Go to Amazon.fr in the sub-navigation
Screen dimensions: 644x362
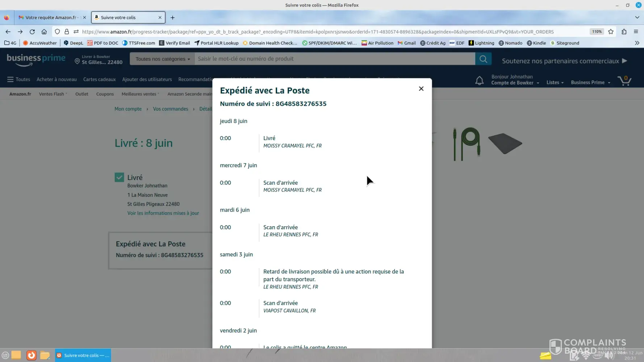tap(20, 94)
